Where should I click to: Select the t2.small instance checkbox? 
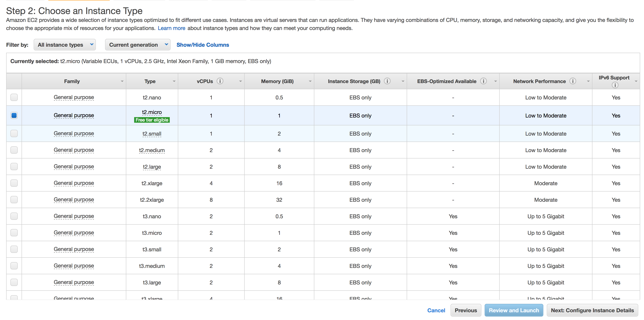[14, 133]
